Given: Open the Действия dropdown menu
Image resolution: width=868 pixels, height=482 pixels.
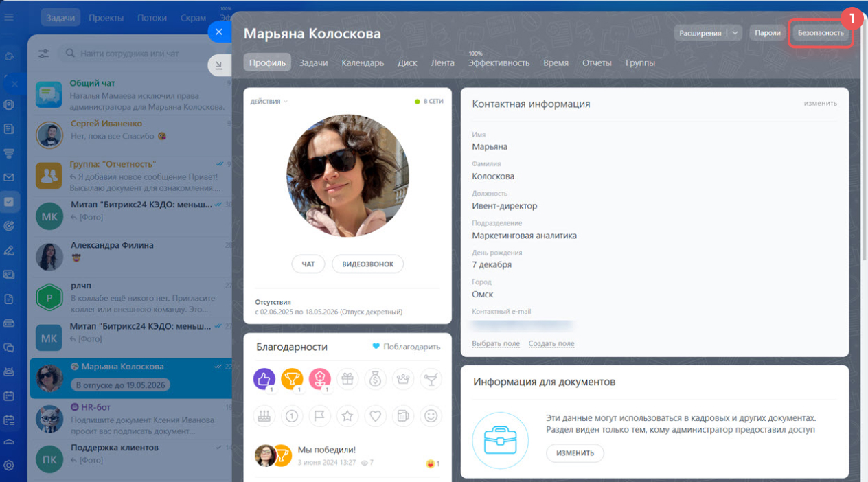Looking at the screenshot, I should point(269,102).
